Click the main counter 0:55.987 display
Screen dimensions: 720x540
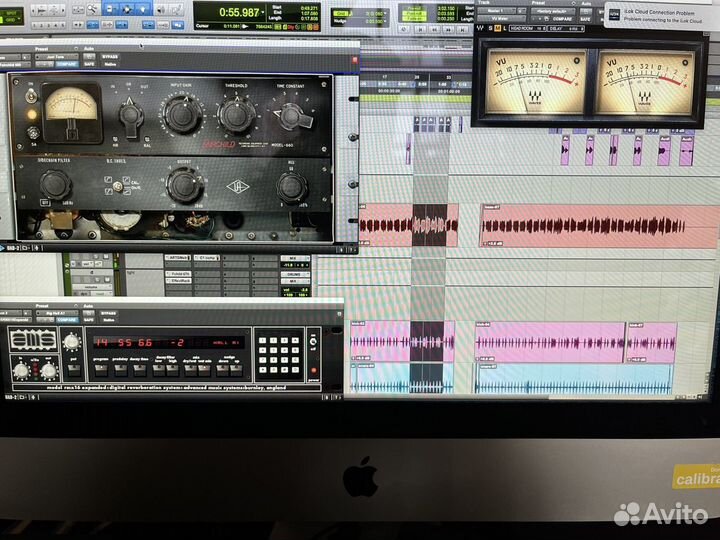tap(239, 12)
